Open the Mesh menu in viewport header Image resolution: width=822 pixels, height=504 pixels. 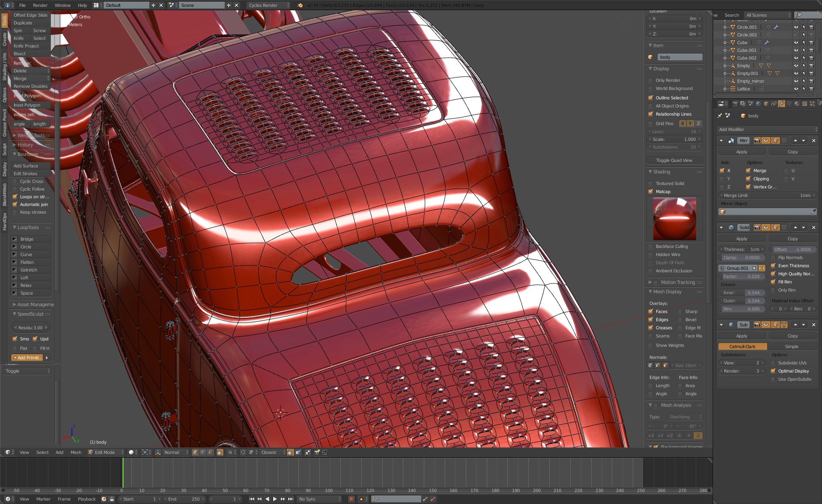[x=76, y=452]
